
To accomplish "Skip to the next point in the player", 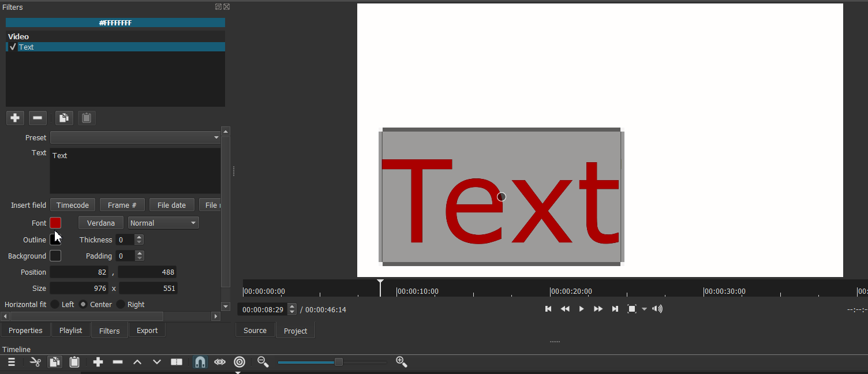I will (x=615, y=309).
